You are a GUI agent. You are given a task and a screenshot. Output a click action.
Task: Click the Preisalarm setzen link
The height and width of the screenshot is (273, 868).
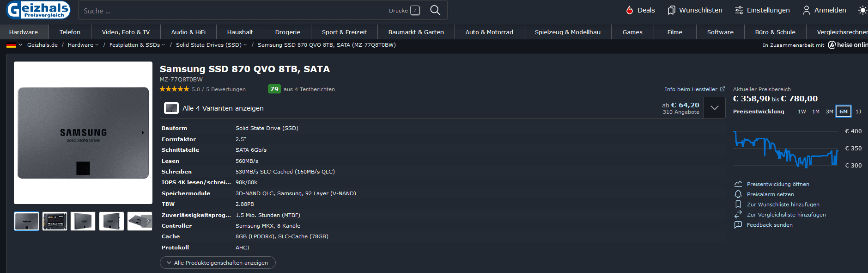pyautogui.click(x=771, y=194)
